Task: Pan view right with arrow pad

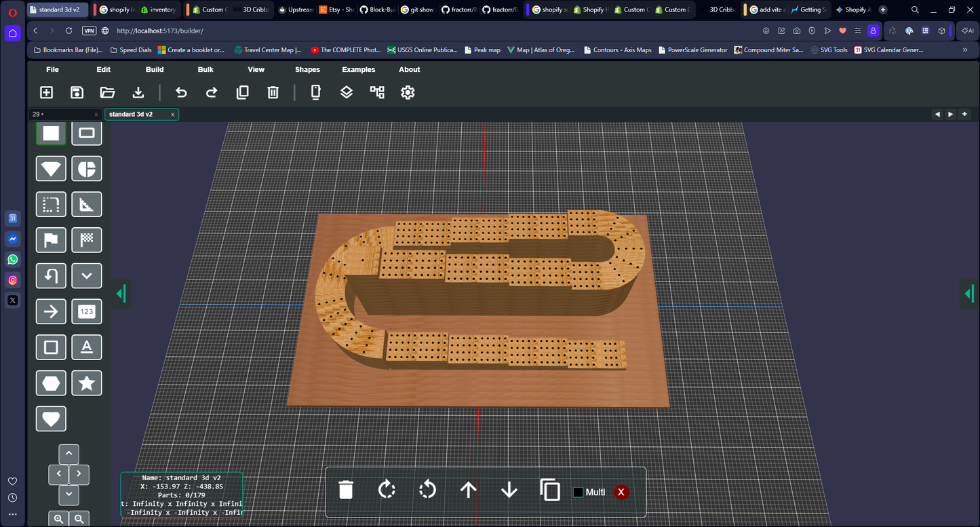Action: (x=79, y=474)
